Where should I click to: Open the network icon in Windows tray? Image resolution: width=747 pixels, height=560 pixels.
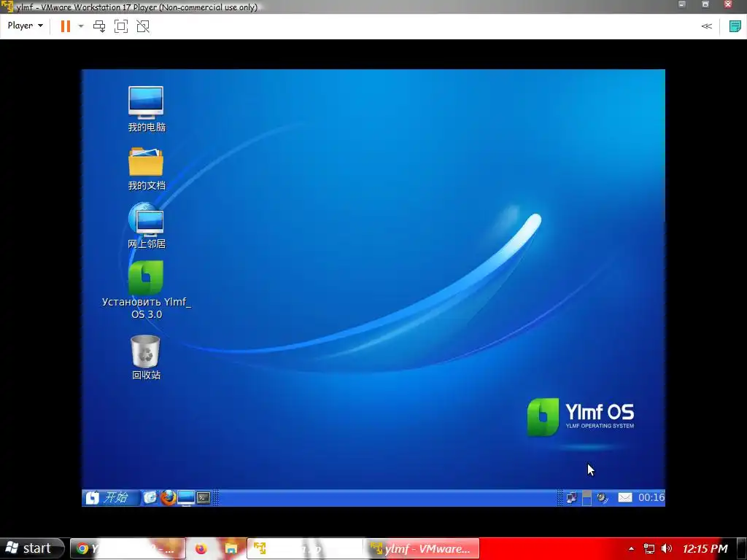coord(649,549)
